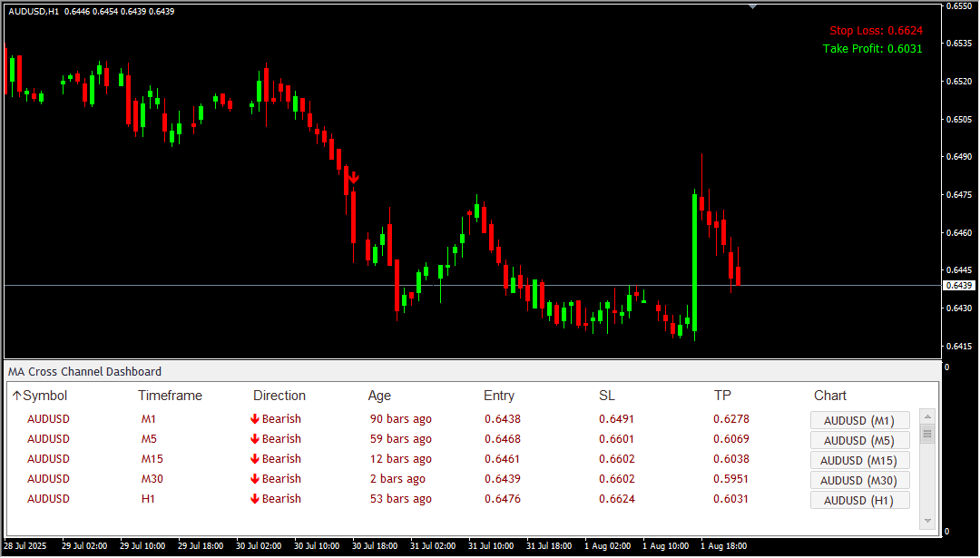Click the chart shift triangle marker at top
980x558 pixels.
[x=752, y=6]
